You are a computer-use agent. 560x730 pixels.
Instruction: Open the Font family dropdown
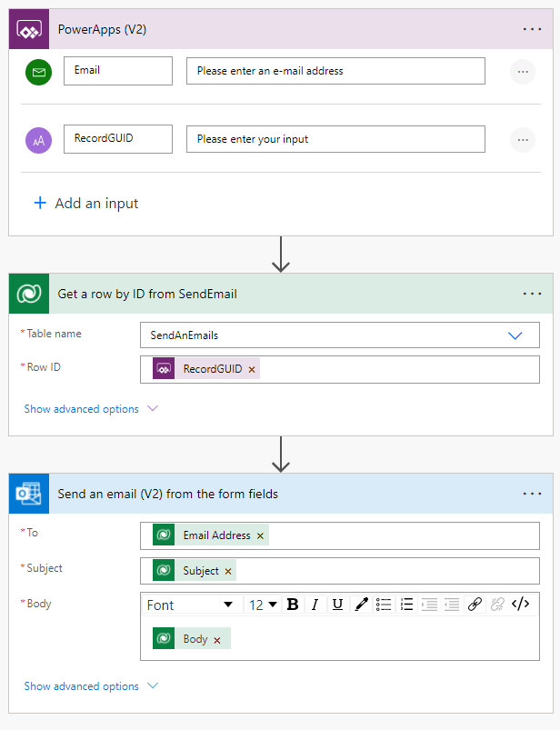click(x=190, y=605)
